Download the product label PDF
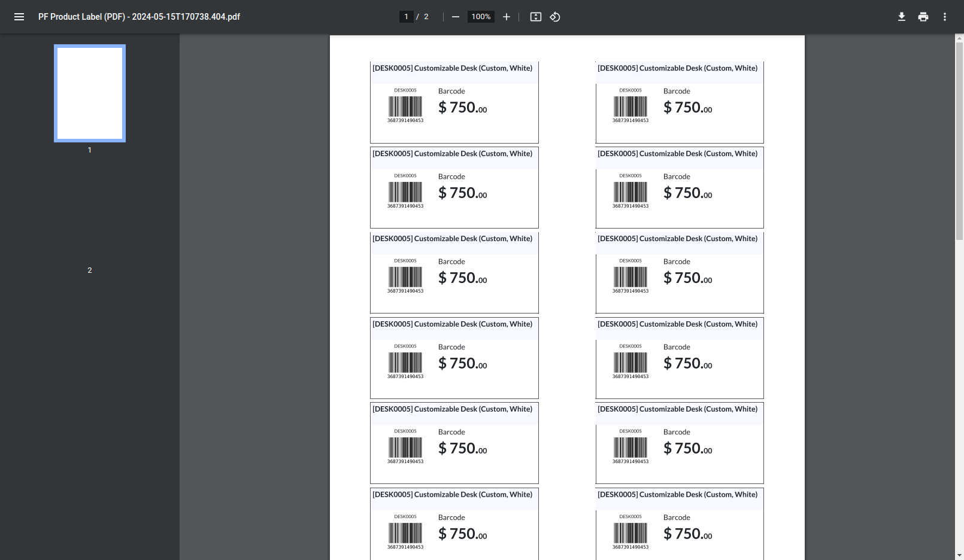This screenshot has width=964, height=560. 901,17
